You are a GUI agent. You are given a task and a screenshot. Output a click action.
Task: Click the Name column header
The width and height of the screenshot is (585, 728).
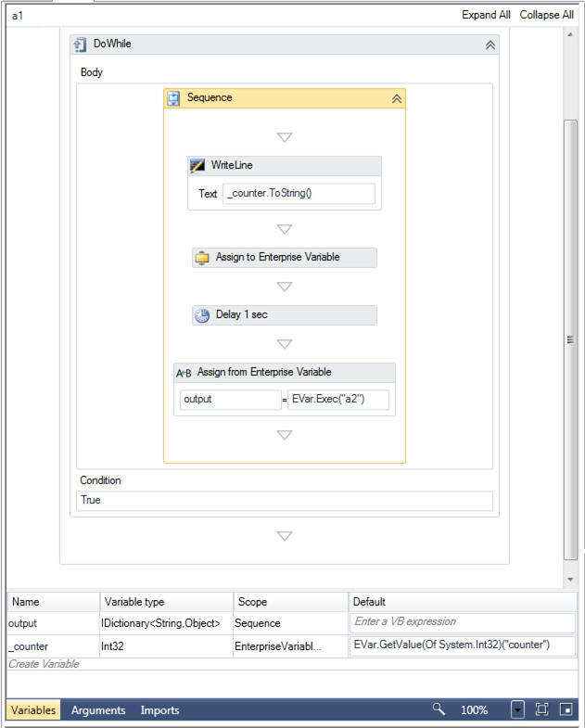coord(54,602)
